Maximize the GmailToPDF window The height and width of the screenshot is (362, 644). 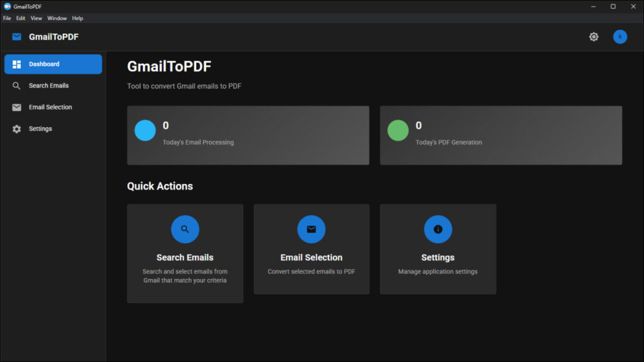pos(613,6)
